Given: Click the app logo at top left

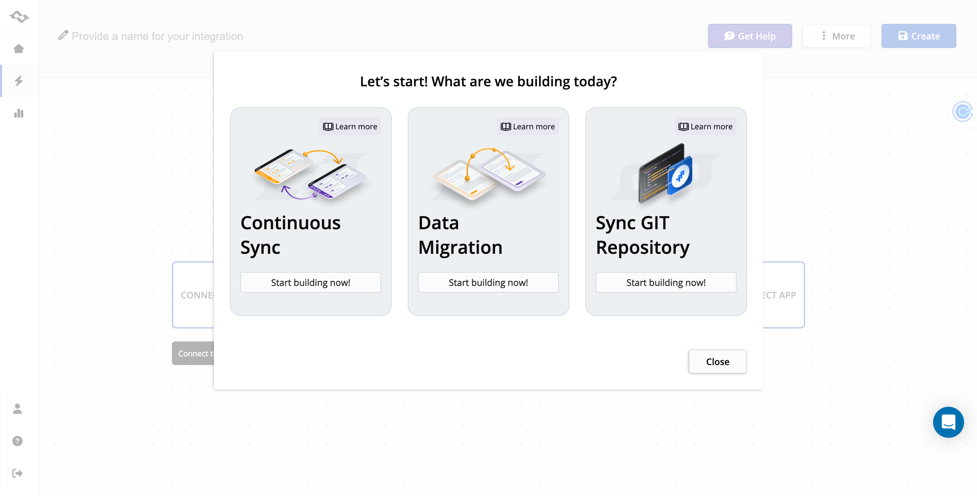Looking at the screenshot, I should [x=19, y=16].
